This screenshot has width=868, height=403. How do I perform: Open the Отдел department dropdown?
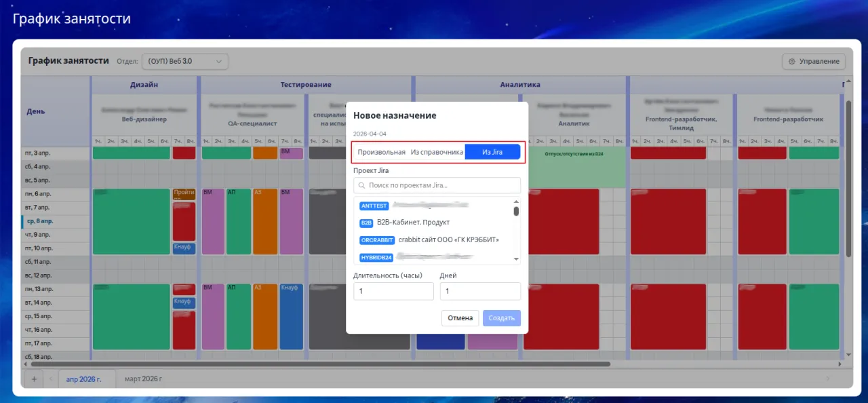click(184, 61)
